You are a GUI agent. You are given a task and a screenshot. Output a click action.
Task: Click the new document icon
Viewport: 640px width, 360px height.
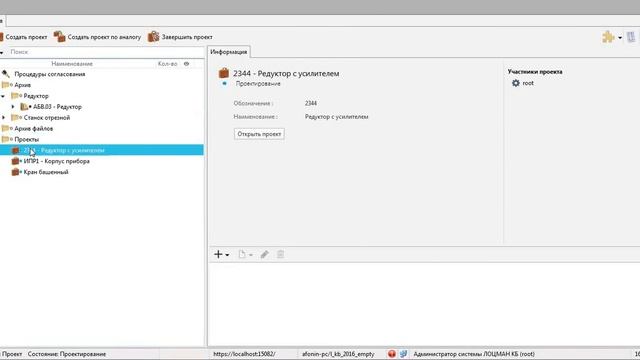(242, 254)
